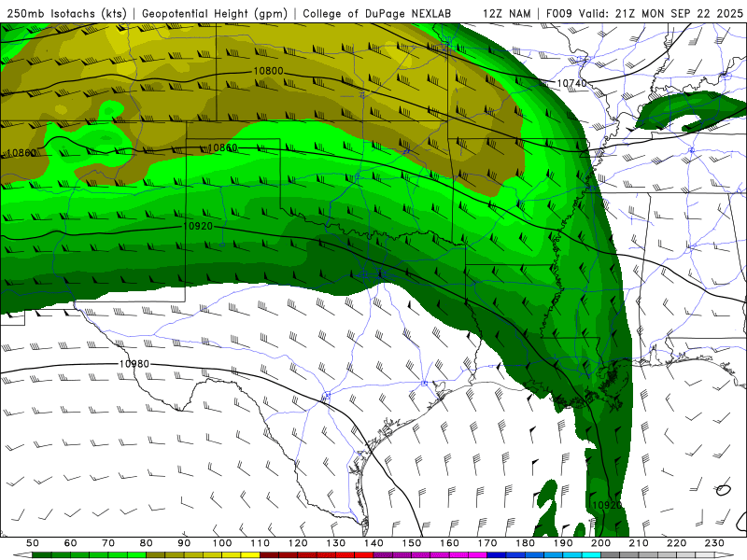Click the 220 value on the color scale

point(676,543)
